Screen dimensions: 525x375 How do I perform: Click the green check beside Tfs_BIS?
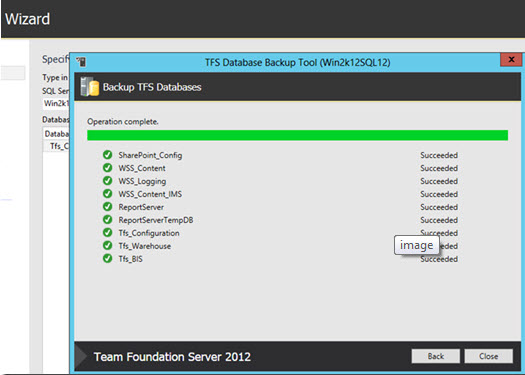pyautogui.click(x=107, y=258)
